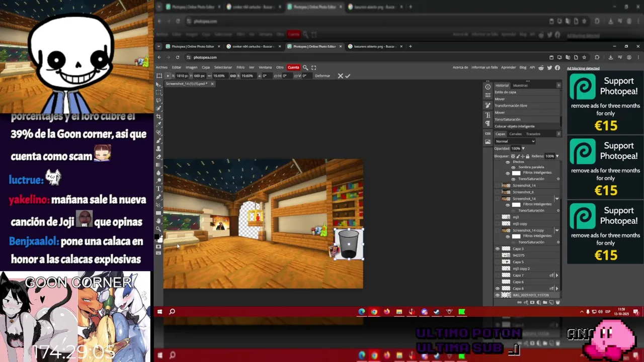Activate the Type tool
This screenshot has height=362, width=644.
point(159,189)
